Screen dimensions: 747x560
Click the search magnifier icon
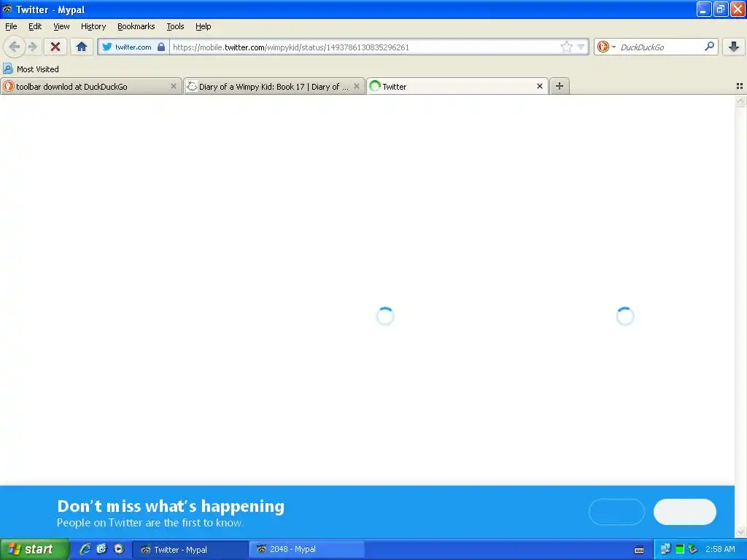point(709,47)
